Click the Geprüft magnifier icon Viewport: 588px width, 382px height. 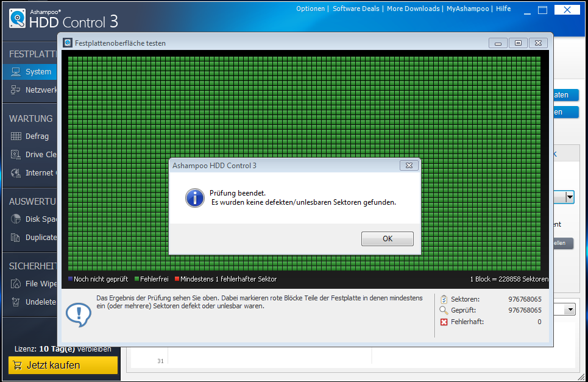[x=444, y=310]
